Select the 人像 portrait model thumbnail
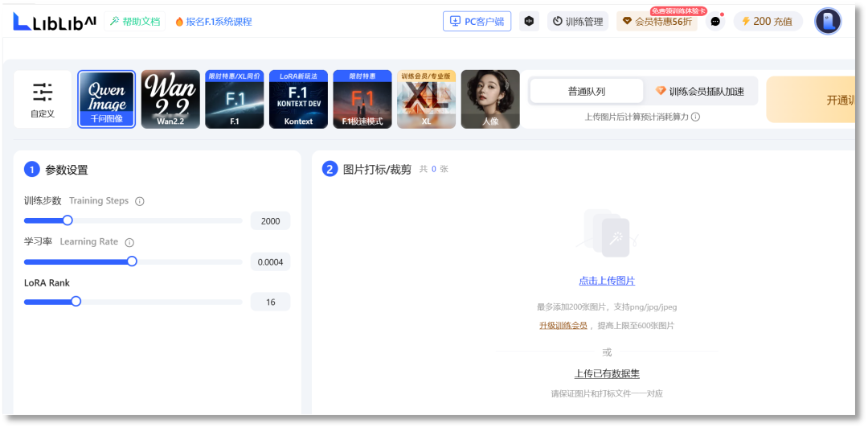 [490, 99]
